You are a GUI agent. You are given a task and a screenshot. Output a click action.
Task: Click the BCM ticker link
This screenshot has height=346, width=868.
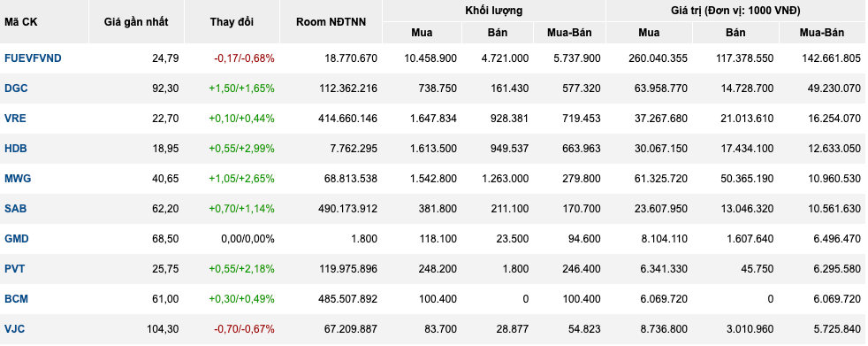(x=16, y=298)
